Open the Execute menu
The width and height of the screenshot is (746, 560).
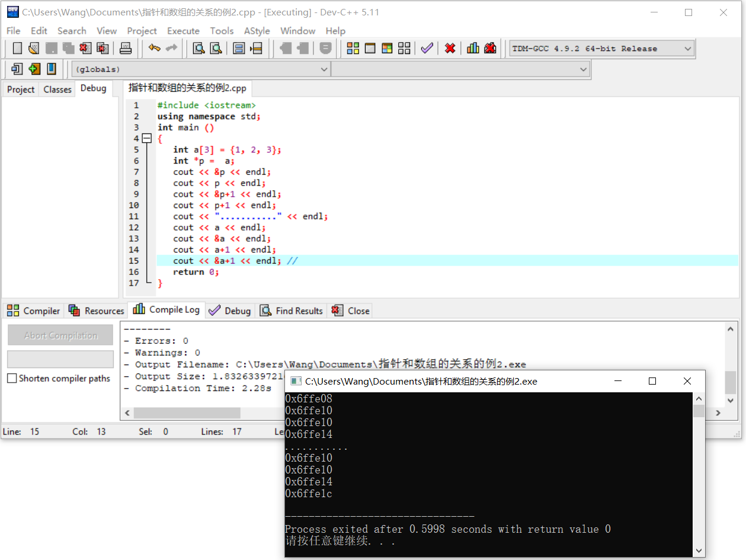[x=183, y=31]
